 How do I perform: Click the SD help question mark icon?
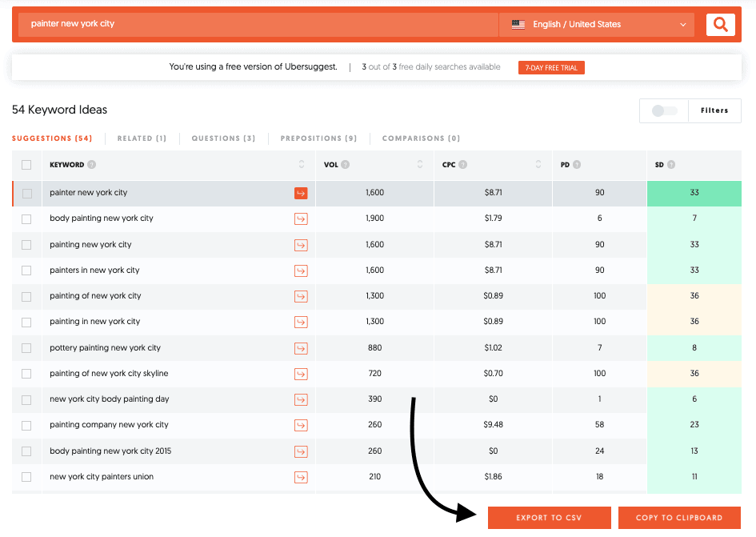(x=671, y=165)
